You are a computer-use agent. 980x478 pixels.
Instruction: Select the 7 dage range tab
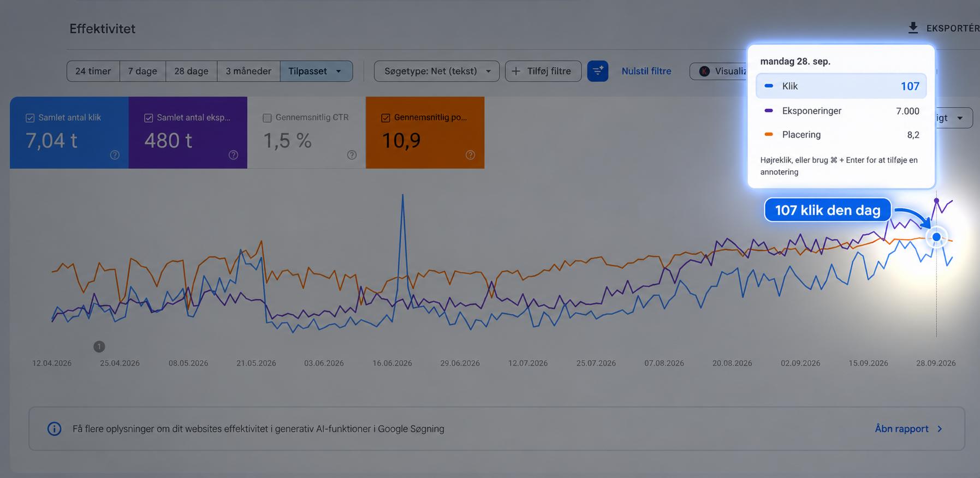pos(142,71)
